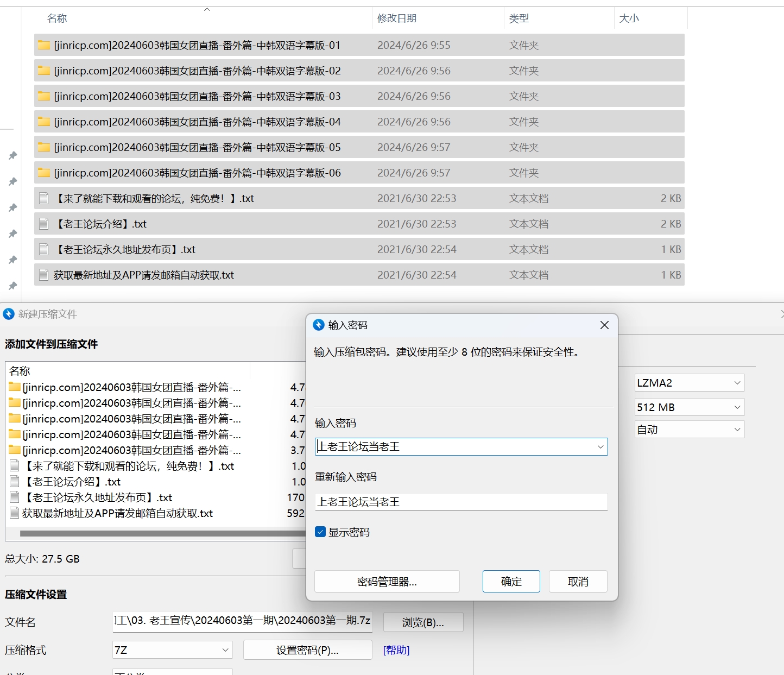Click folder icon of the subtitle folder ending -05
This screenshot has width=784, height=675.
tap(44, 147)
